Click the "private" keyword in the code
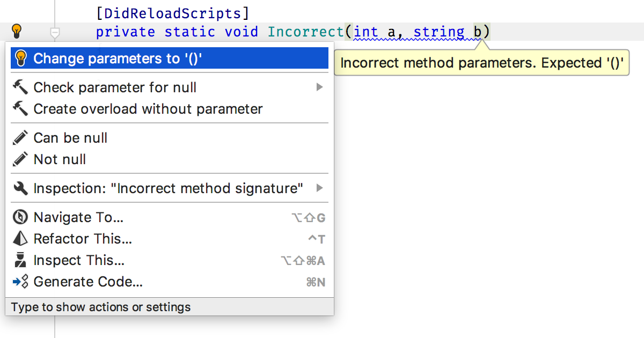This screenshot has width=644, height=338. click(x=126, y=32)
